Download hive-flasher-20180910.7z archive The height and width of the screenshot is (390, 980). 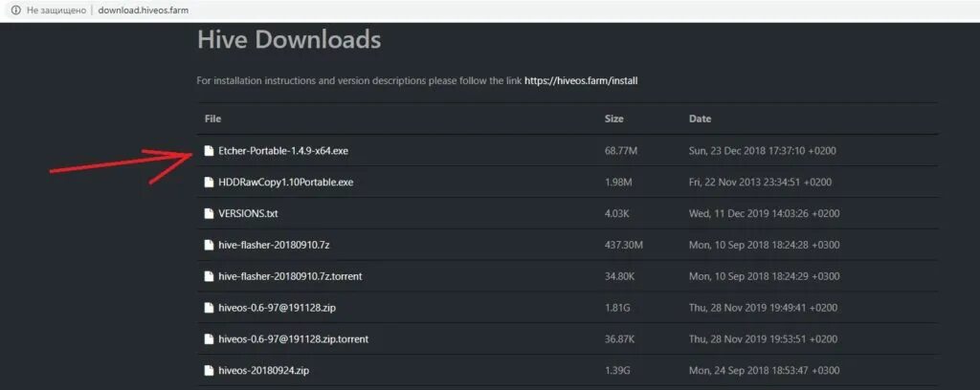(274, 246)
